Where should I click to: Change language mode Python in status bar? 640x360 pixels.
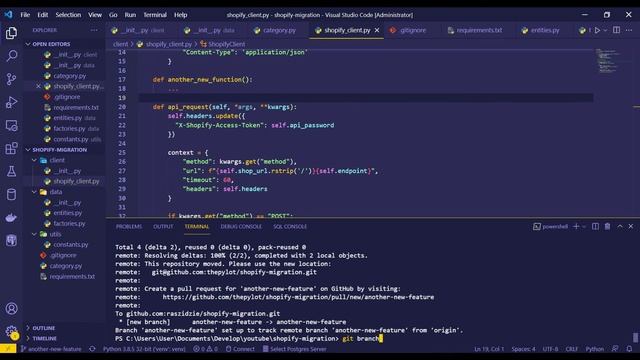tap(594, 349)
